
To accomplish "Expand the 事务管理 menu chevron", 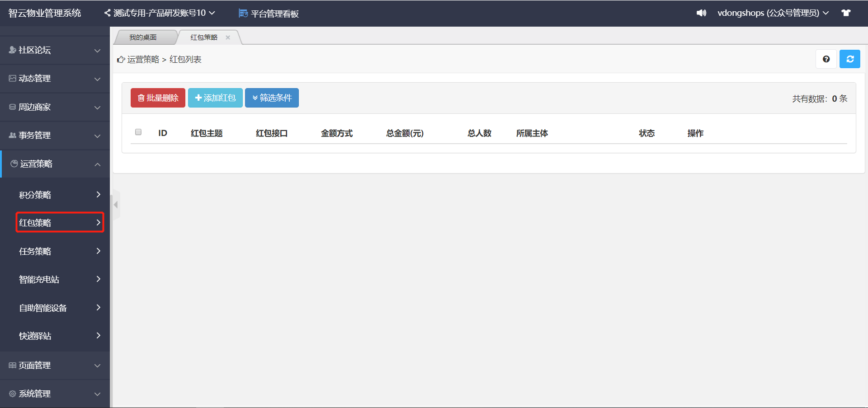I will (97, 136).
